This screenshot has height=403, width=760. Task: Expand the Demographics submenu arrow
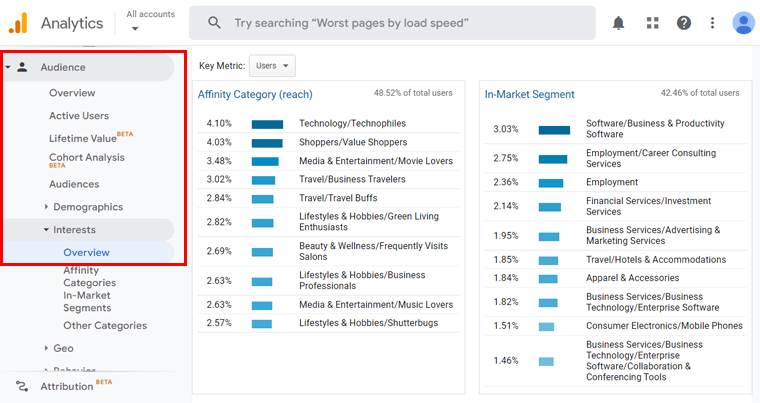click(x=46, y=207)
